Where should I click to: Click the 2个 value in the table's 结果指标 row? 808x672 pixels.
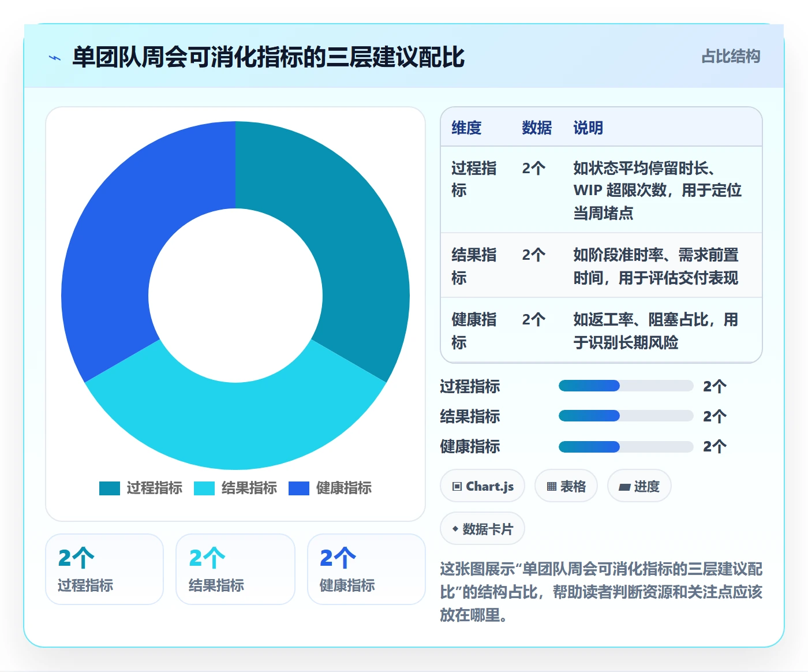tap(534, 255)
